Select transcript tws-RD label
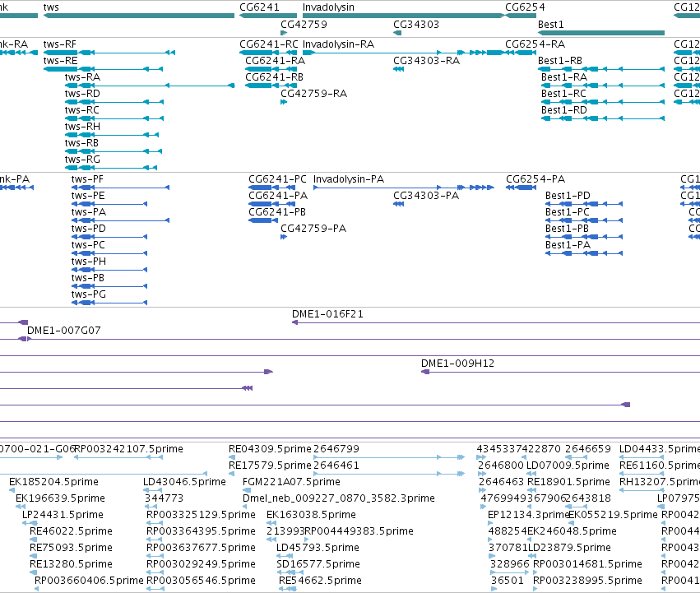This screenshot has width=700, height=593. (82, 94)
